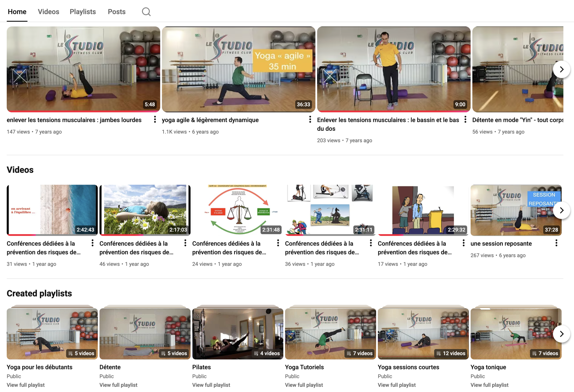Open three-dot menu for bassin et bas du dos video
Viewport: 574px width, 392px height.
point(465,120)
